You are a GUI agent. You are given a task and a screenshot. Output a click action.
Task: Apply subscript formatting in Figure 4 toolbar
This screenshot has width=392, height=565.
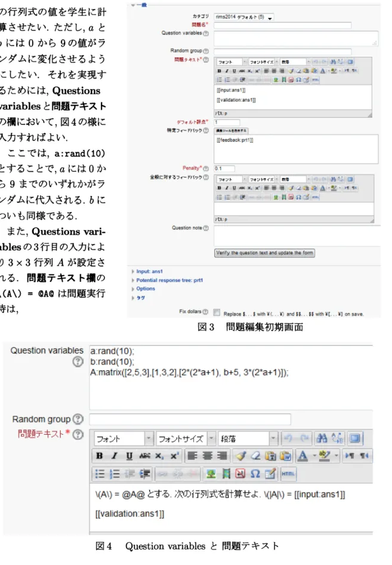coord(159,456)
